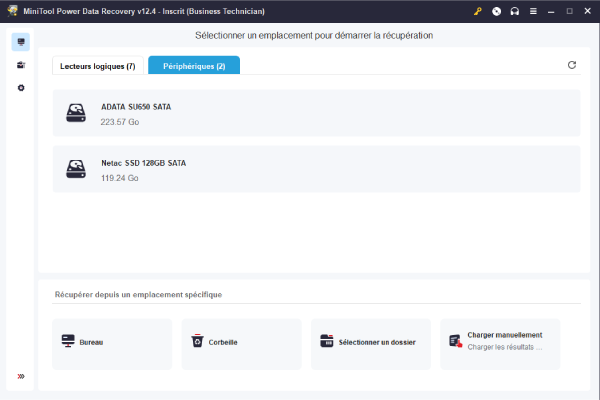600x400 pixels.
Task: Open settings gear icon in sidebar
Action: pos(21,88)
